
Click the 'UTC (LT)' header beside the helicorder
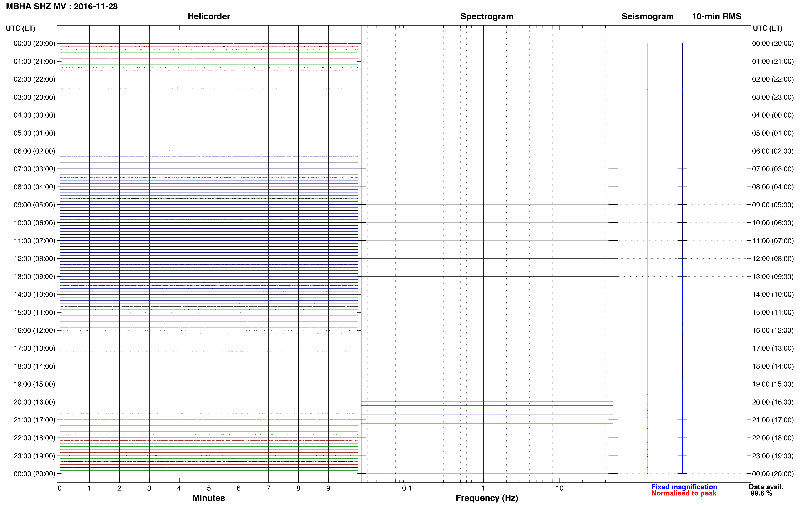[21, 28]
